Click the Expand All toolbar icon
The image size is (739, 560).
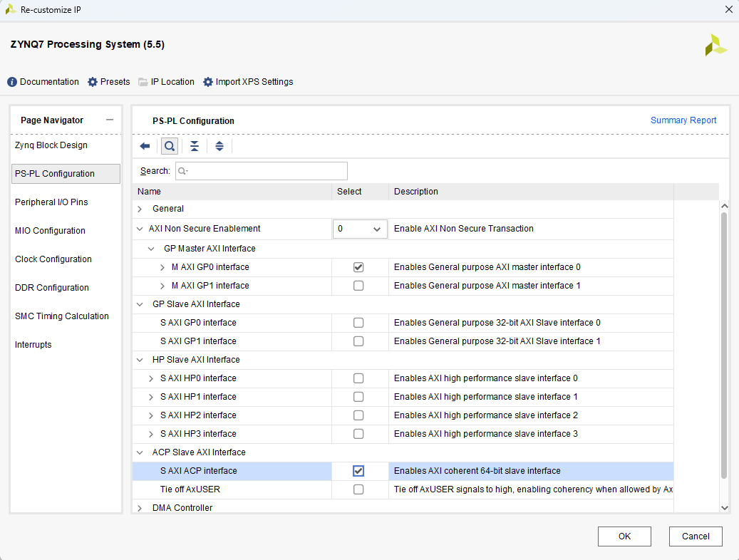(x=219, y=146)
